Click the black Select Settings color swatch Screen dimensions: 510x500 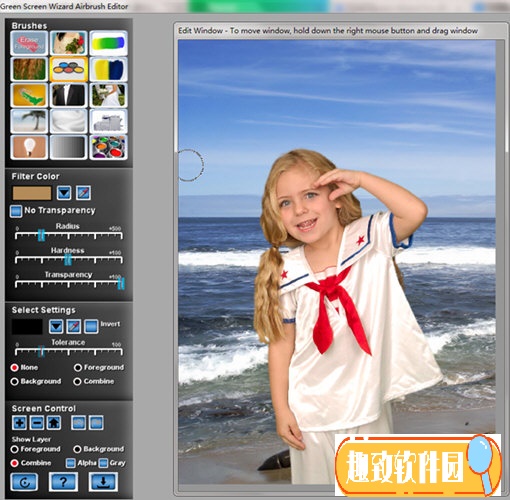coord(27,327)
